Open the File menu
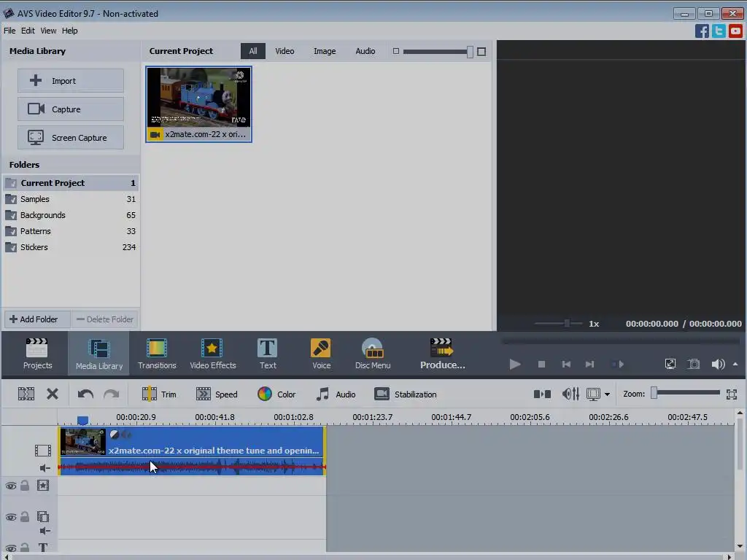The height and width of the screenshot is (560, 747). 9,31
